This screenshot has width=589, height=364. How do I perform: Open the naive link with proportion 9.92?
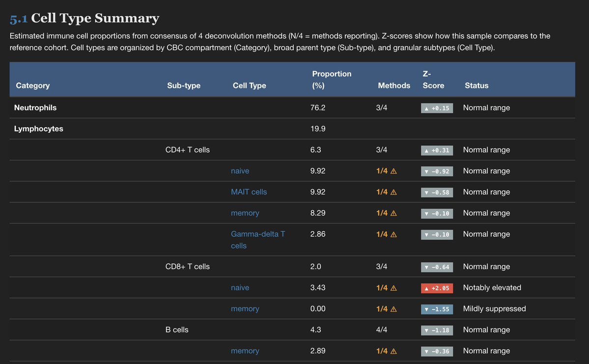240,171
